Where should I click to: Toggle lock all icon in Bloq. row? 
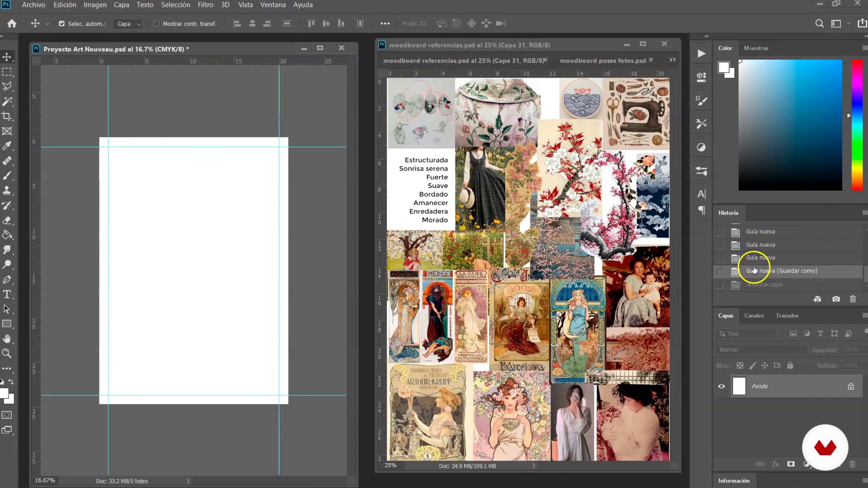[x=790, y=366]
